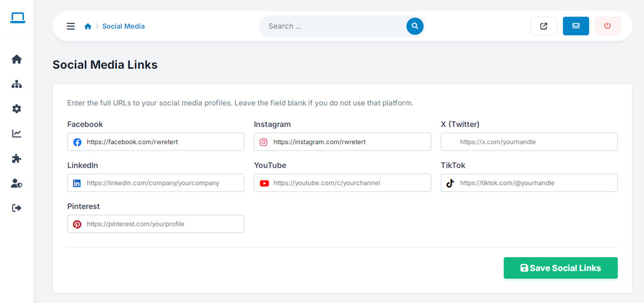Open the external link button in header

coord(544,26)
